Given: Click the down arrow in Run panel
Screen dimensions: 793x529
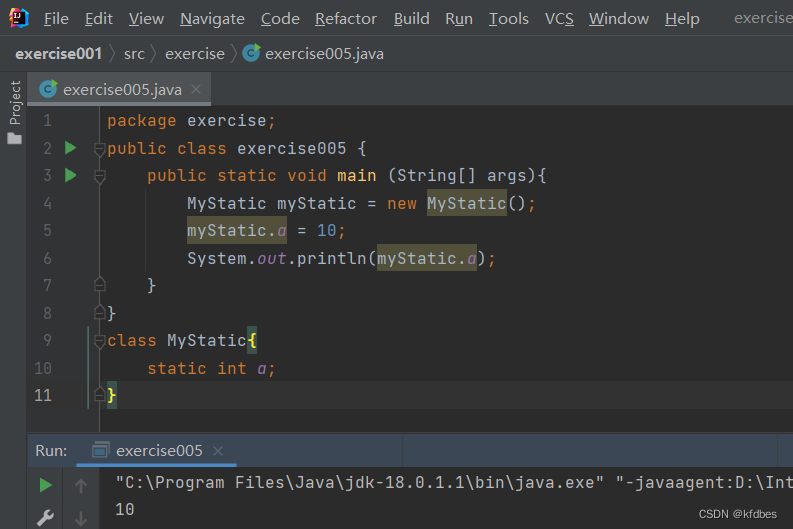Looking at the screenshot, I should coord(81,518).
